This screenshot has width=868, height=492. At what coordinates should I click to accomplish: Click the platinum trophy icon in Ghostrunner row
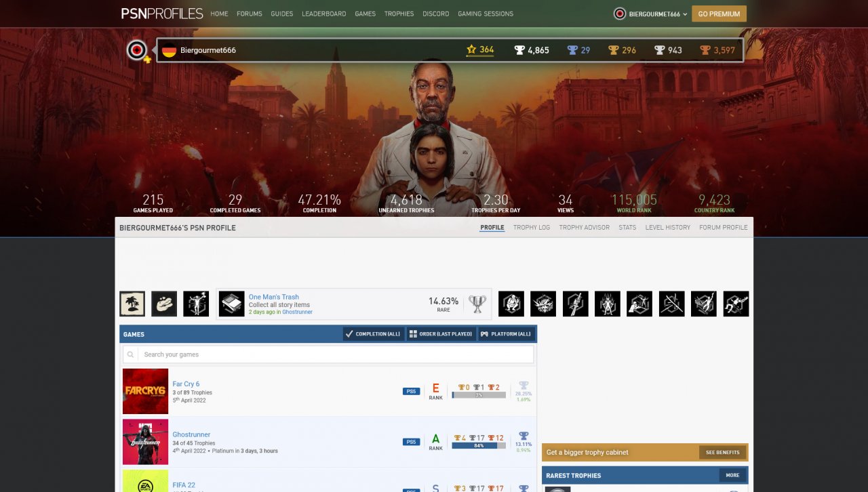(x=524, y=436)
